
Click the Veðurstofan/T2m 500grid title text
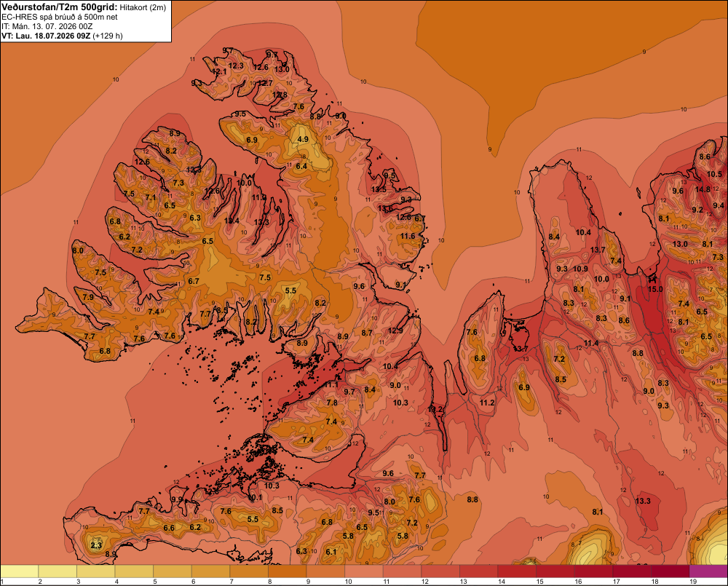point(60,7)
